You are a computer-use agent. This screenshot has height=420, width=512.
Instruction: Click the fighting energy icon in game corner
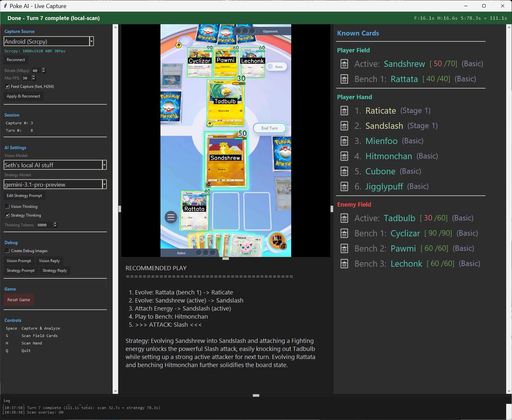pyautogui.click(x=275, y=240)
